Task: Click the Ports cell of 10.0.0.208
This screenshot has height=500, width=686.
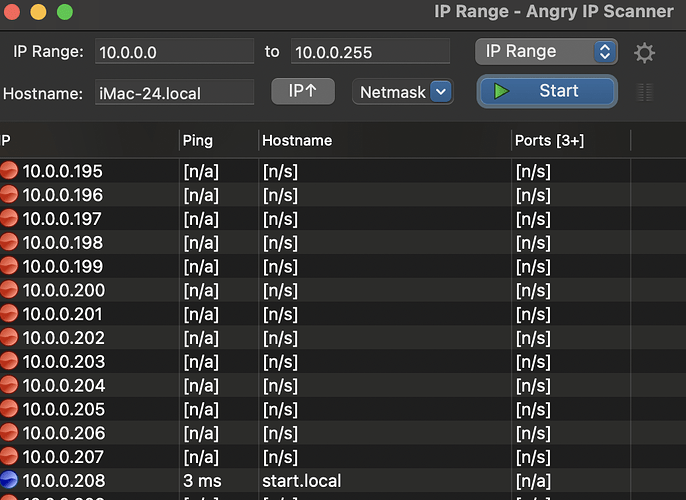Action: pyautogui.click(x=571, y=481)
